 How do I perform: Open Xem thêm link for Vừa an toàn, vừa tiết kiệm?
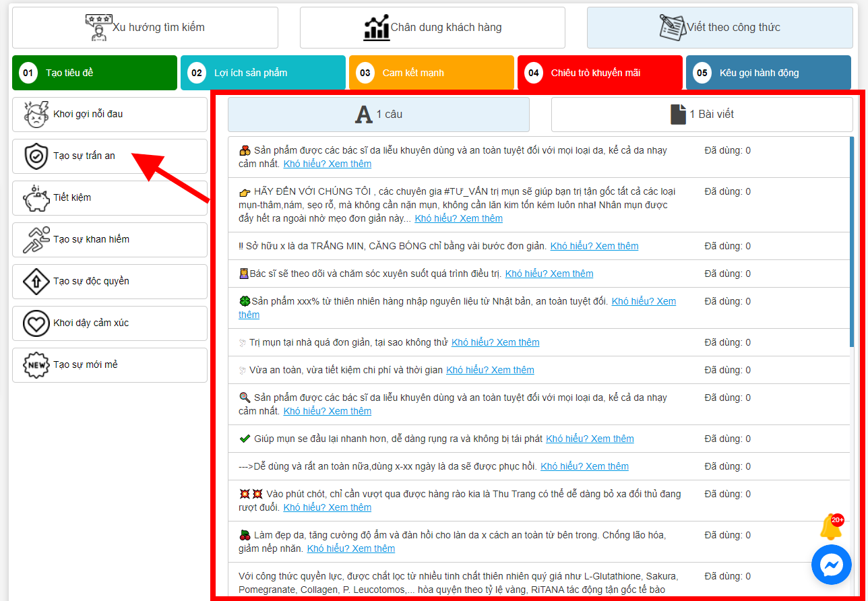[x=490, y=370]
